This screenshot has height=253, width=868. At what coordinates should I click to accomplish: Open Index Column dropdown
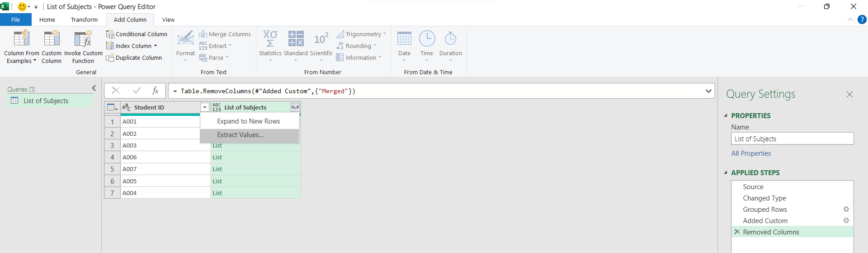click(x=132, y=46)
